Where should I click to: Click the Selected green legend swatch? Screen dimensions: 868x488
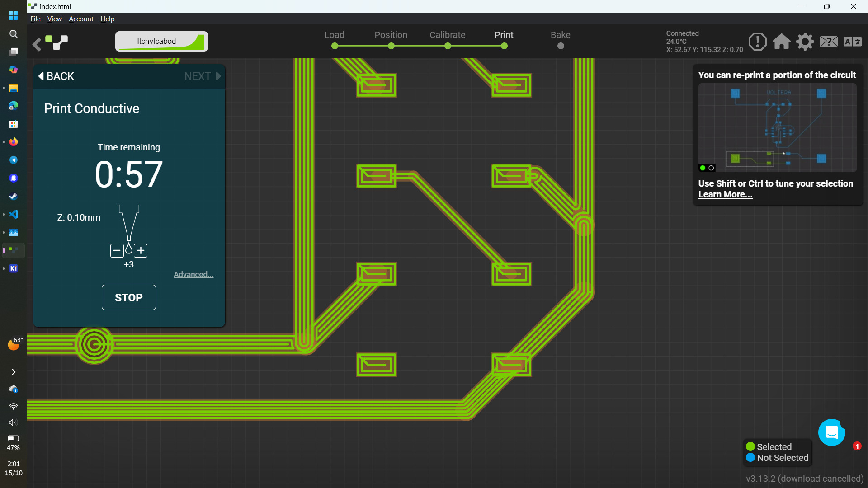pos(750,446)
